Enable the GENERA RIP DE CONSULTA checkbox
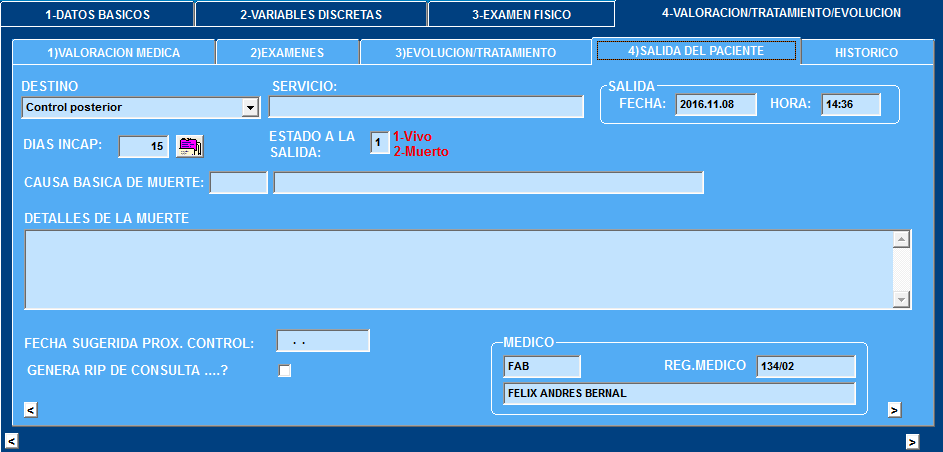This screenshot has width=943, height=452. click(284, 371)
